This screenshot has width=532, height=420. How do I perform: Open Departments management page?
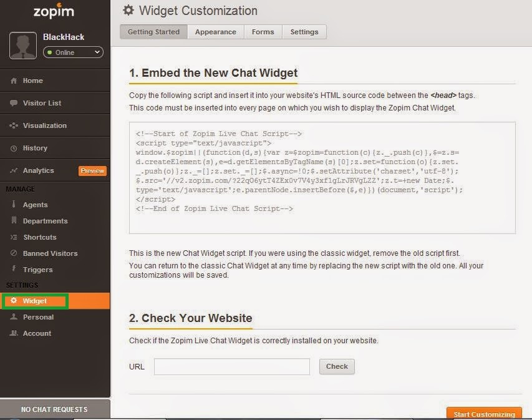55,221
